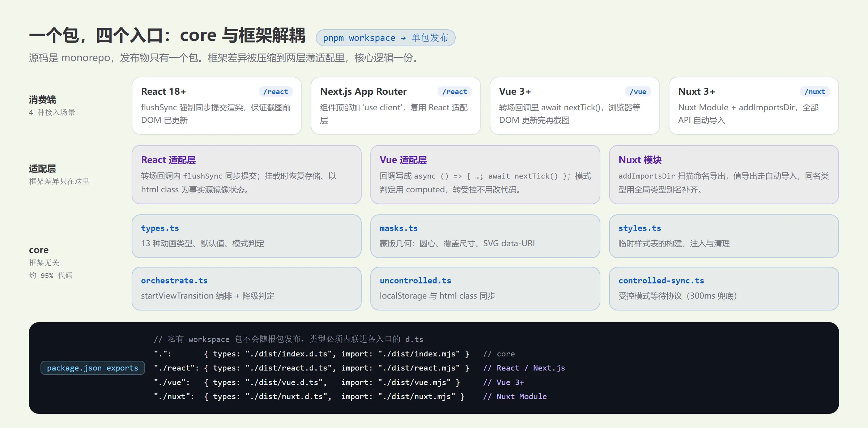Click the '// Nuxt Module' comment
Viewport: 868px width, 428px height.
point(515,397)
